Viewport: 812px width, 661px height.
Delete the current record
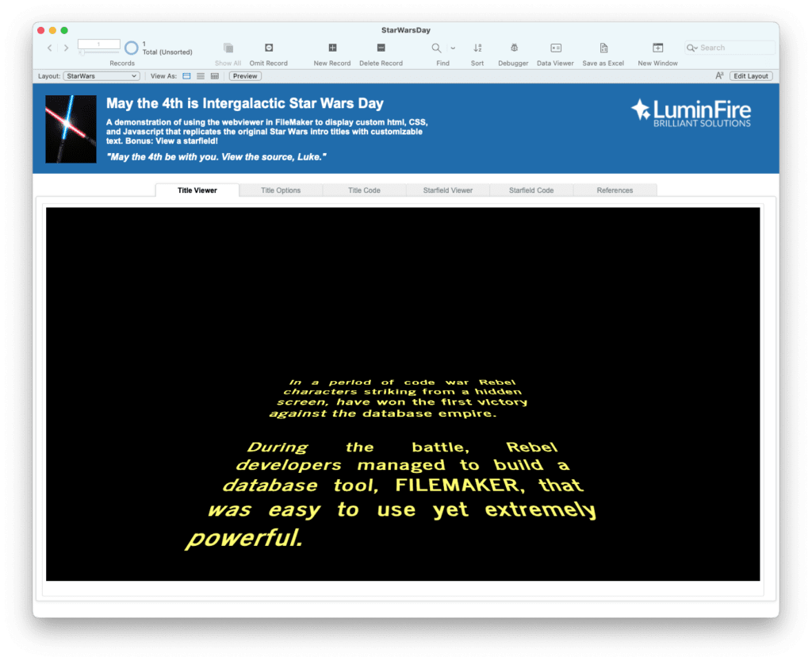(381, 48)
